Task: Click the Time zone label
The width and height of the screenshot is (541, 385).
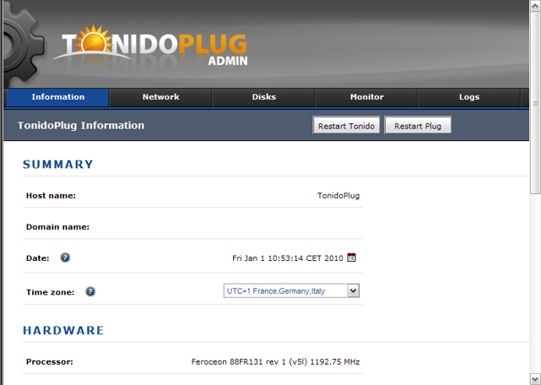Action: (x=50, y=293)
